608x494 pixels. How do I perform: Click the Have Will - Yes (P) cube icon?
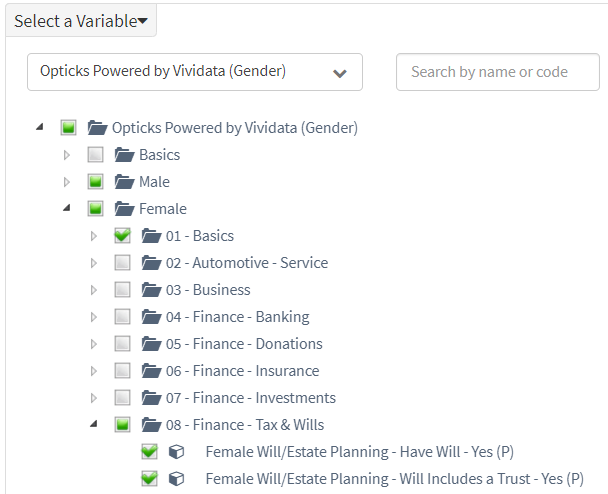tap(176, 452)
